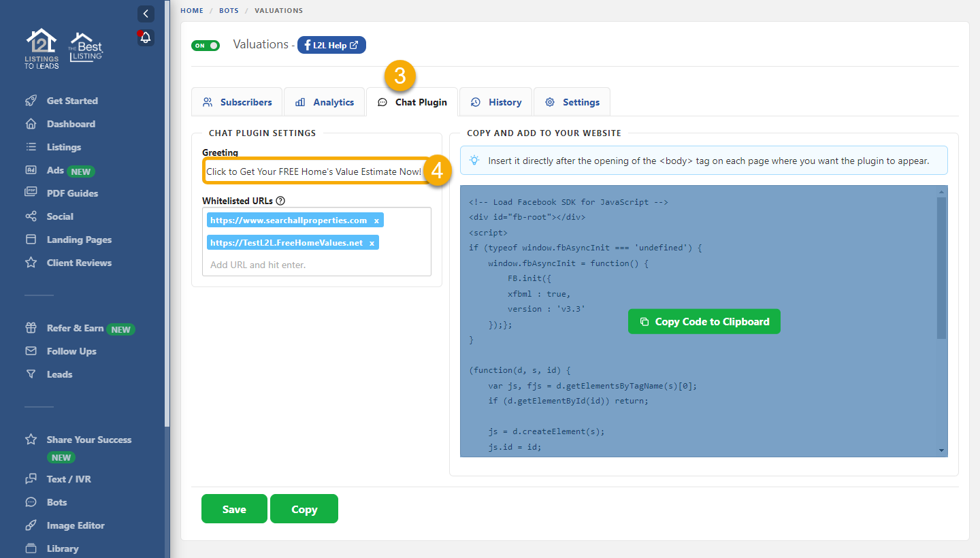Click the Add URL input field

coord(316,265)
